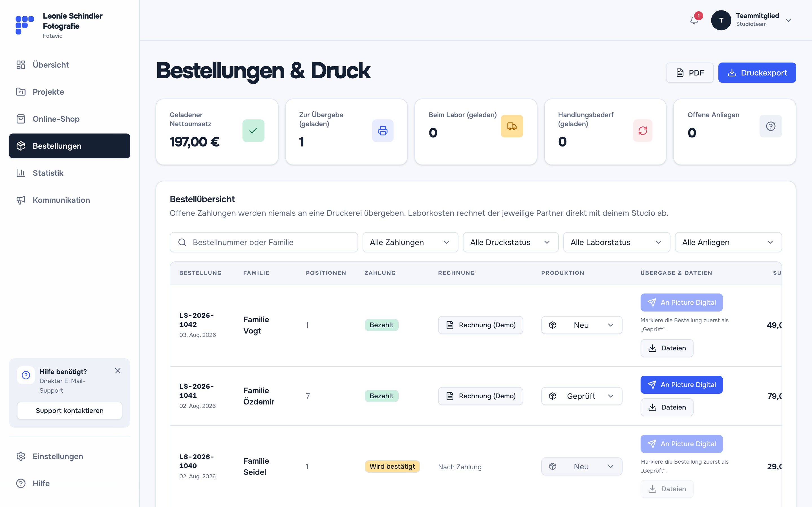Open the Alle Laborstatus filter
This screenshot has width=812, height=507.
click(616, 242)
